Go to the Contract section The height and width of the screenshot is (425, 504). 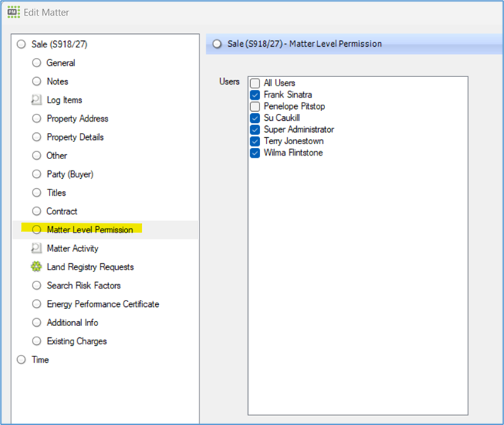pos(61,211)
